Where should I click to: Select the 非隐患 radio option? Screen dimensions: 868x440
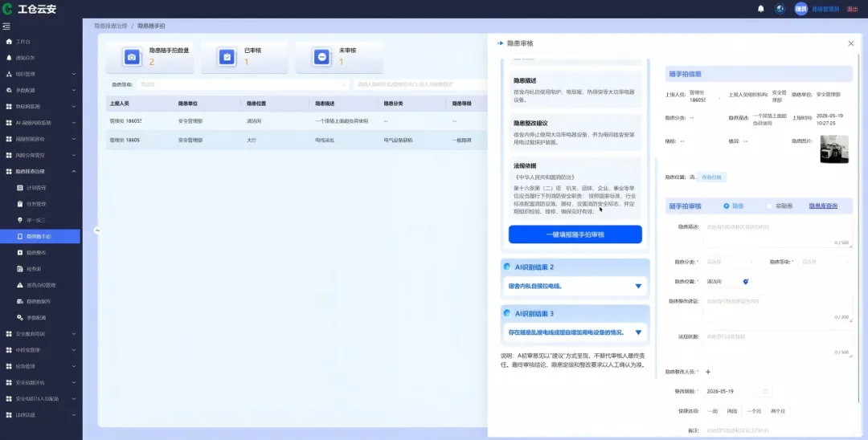[x=769, y=206]
